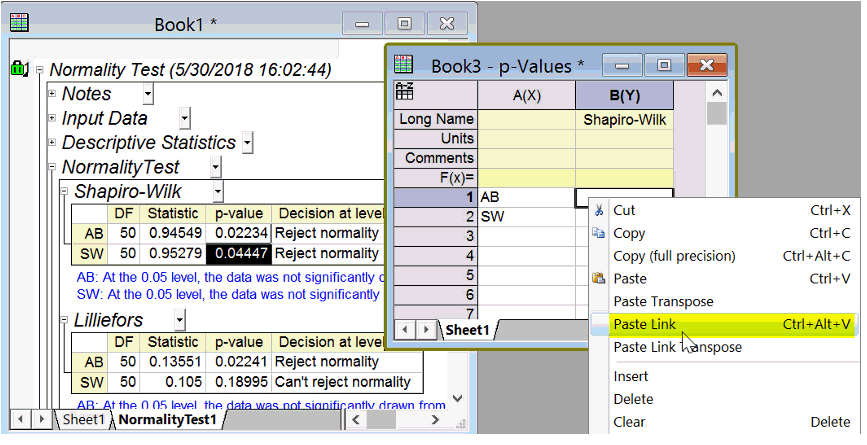The image size is (867, 445).
Task: Open the Notes dropdown arrow
Action: click(x=148, y=94)
